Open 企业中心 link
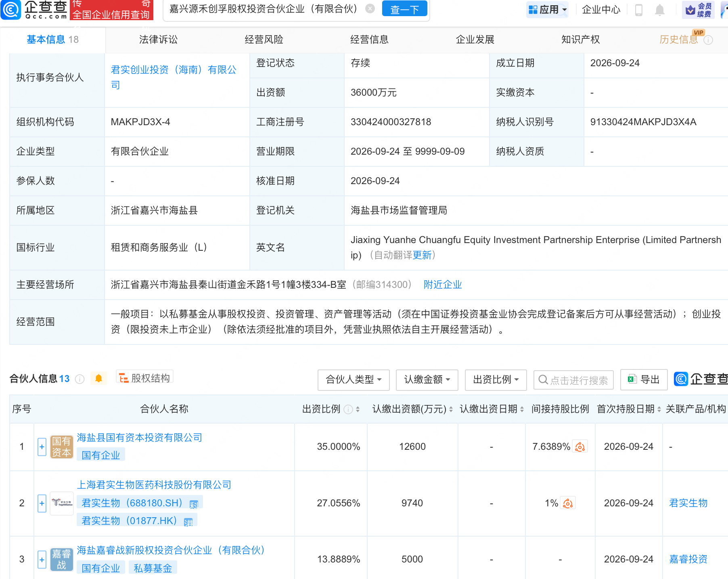 601,10
